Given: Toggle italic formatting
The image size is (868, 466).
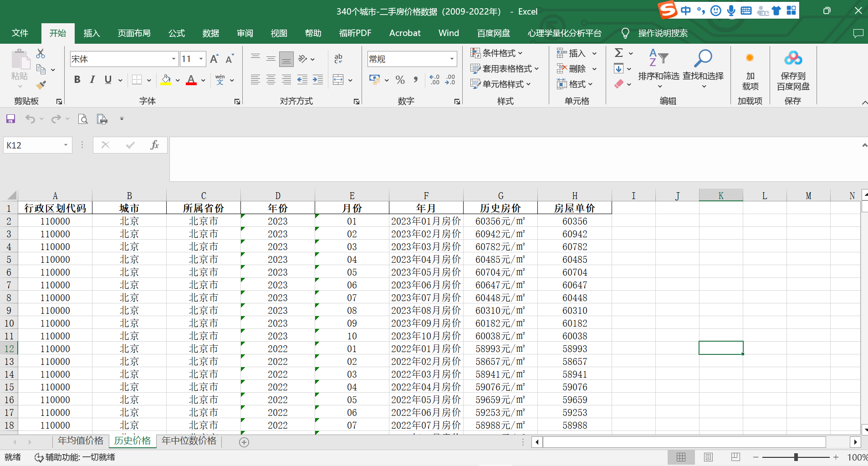Looking at the screenshot, I should click(x=92, y=80).
